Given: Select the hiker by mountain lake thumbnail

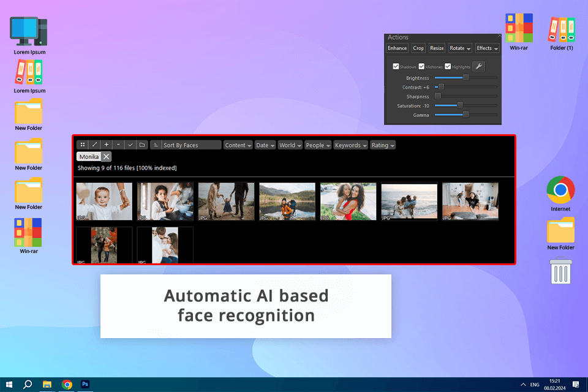Looking at the screenshot, I should pyautogui.click(x=287, y=201).
